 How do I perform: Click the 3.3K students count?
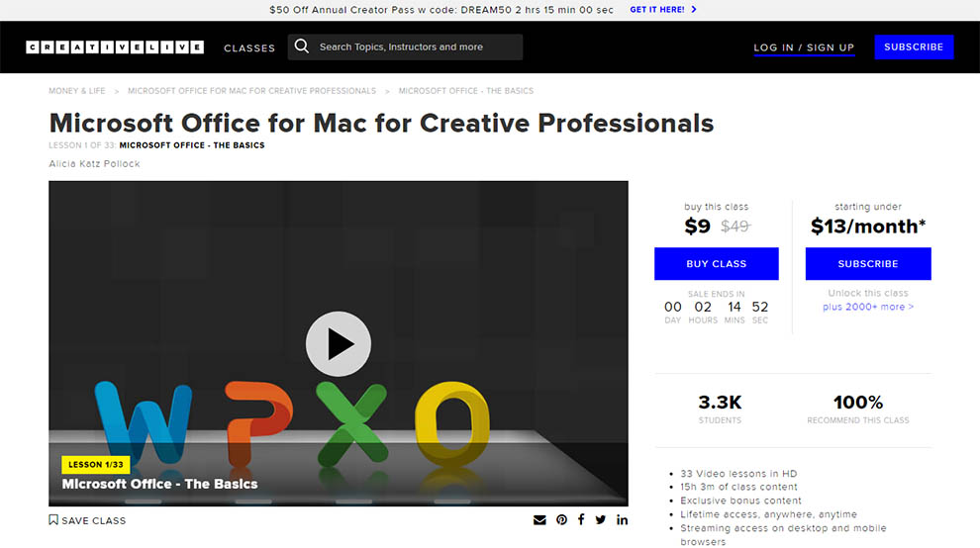[x=720, y=402]
